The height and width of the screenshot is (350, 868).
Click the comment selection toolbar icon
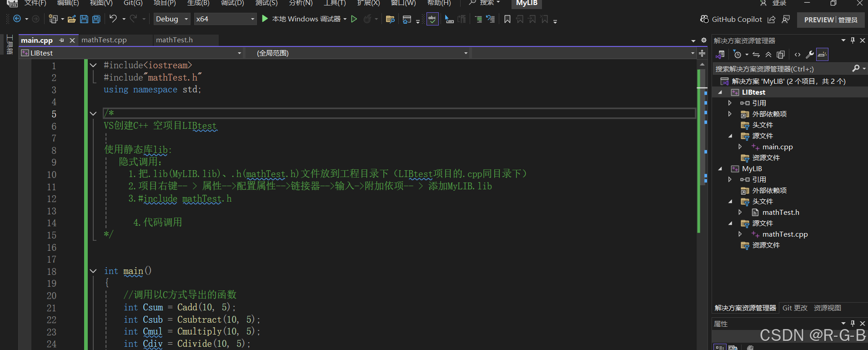pos(449,19)
